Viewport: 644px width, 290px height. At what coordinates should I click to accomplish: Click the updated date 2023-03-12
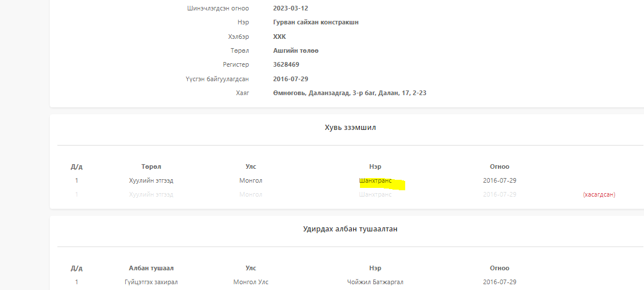[292, 8]
